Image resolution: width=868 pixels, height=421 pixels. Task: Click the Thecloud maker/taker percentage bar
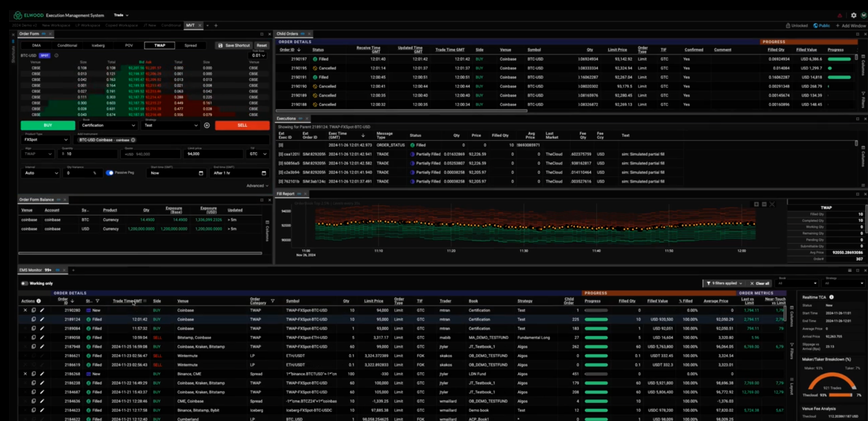pyautogui.click(x=840, y=395)
